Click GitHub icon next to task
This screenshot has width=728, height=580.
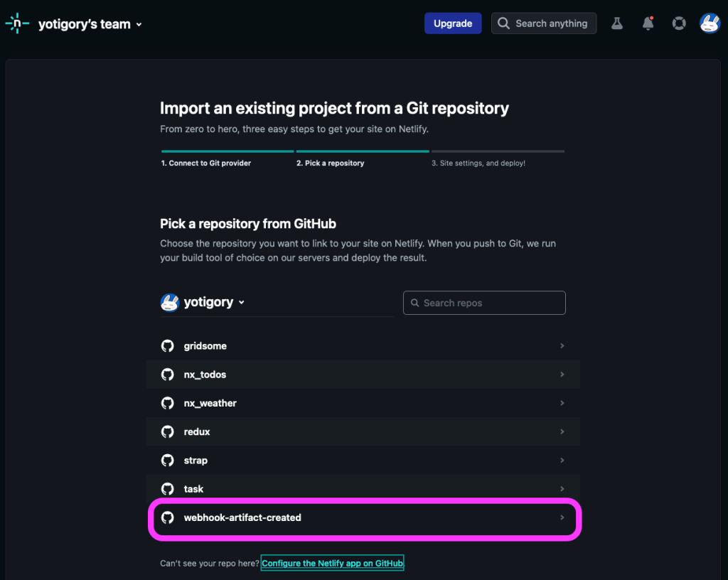167,489
